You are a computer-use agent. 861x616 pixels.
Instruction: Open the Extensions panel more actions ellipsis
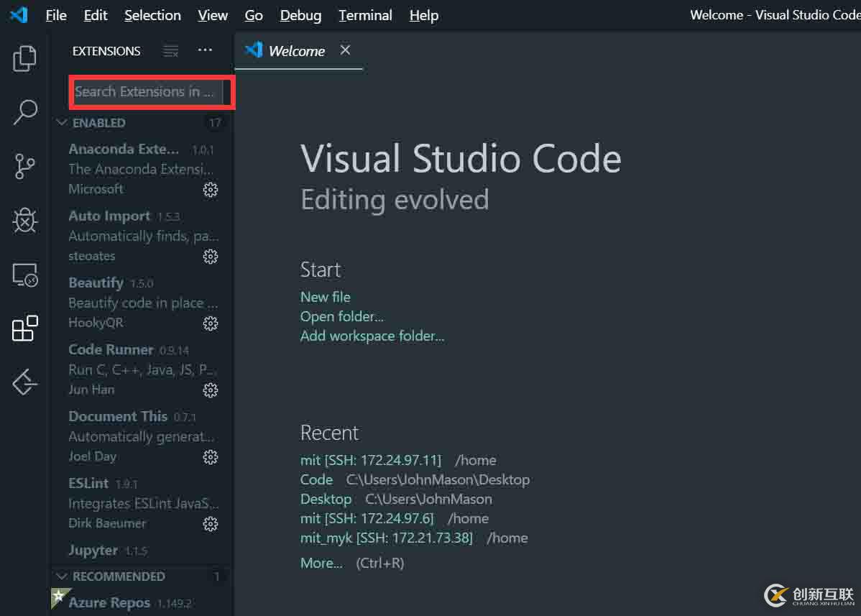coord(205,50)
